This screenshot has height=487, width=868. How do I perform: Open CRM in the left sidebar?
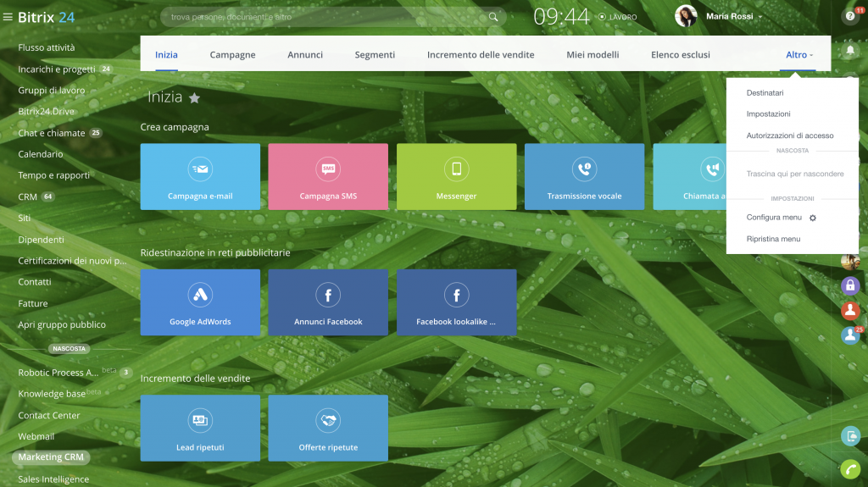[28, 196]
